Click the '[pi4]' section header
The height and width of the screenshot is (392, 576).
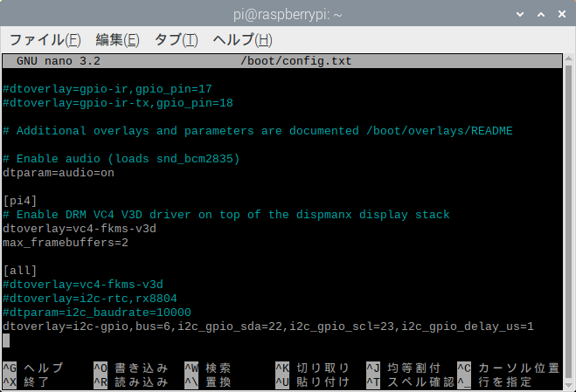pyautogui.click(x=20, y=201)
